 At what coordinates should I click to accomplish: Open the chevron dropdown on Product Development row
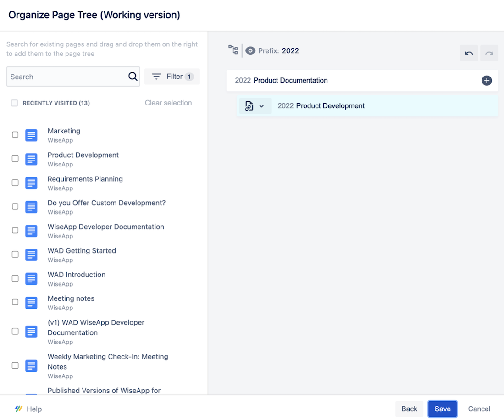[262, 105]
